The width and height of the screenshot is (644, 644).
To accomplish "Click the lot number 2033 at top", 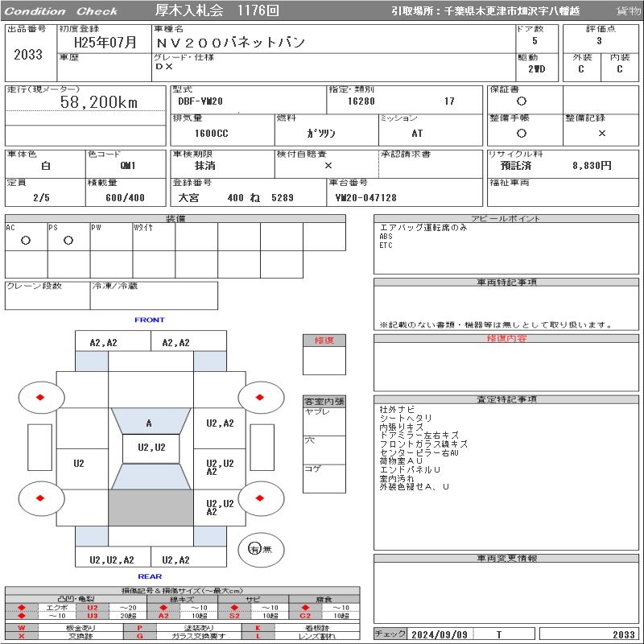I will click(x=28, y=55).
